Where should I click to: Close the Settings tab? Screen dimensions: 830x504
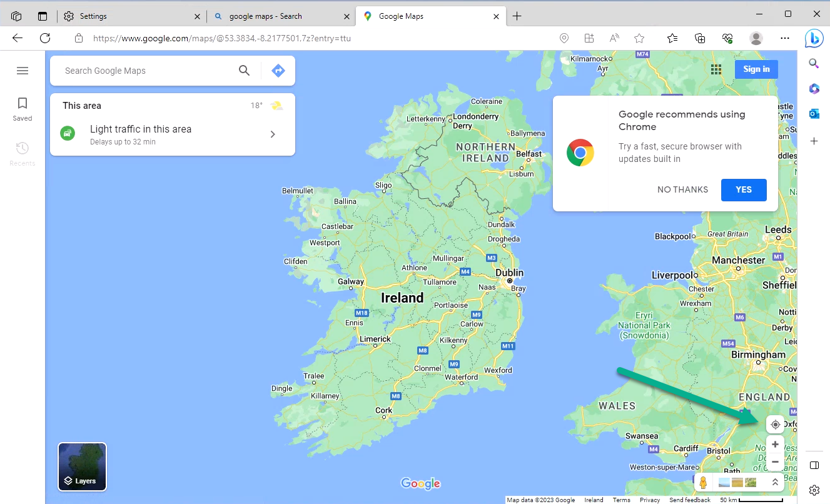point(198,16)
